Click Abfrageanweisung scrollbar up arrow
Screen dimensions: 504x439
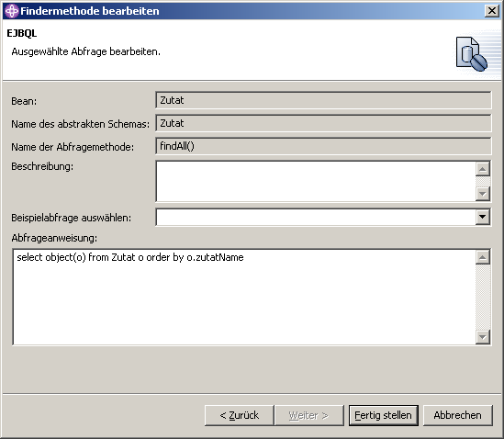(x=483, y=257)
